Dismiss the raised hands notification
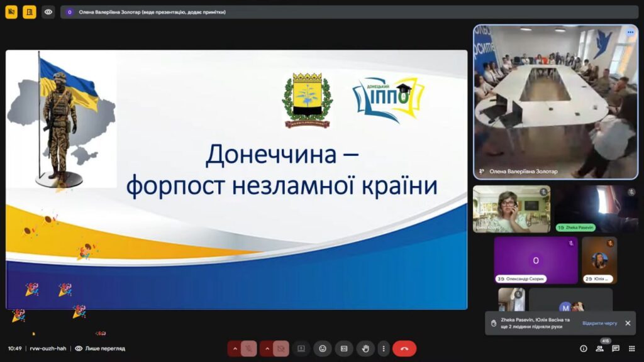This screenshot has width=644, height=362. click(628, 323)
